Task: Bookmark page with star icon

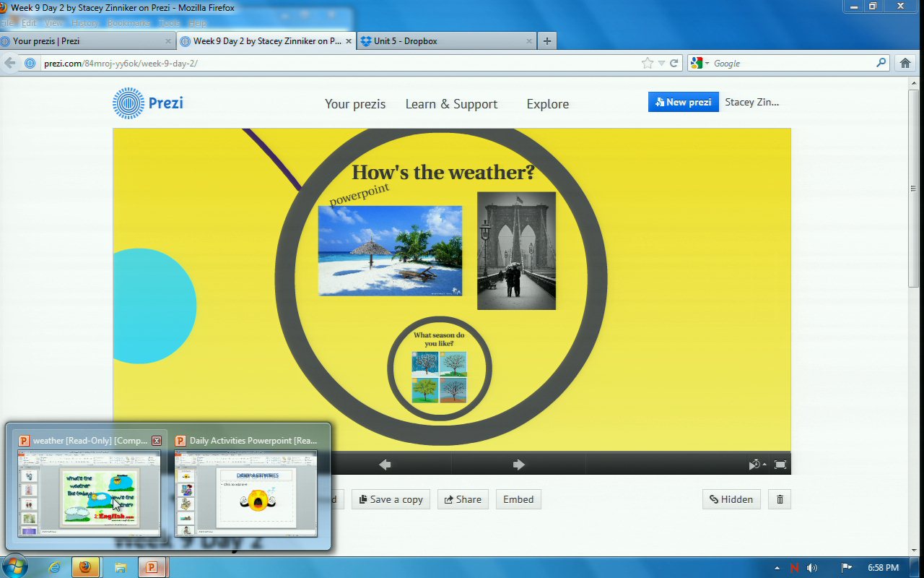Action: click(648, 64)
